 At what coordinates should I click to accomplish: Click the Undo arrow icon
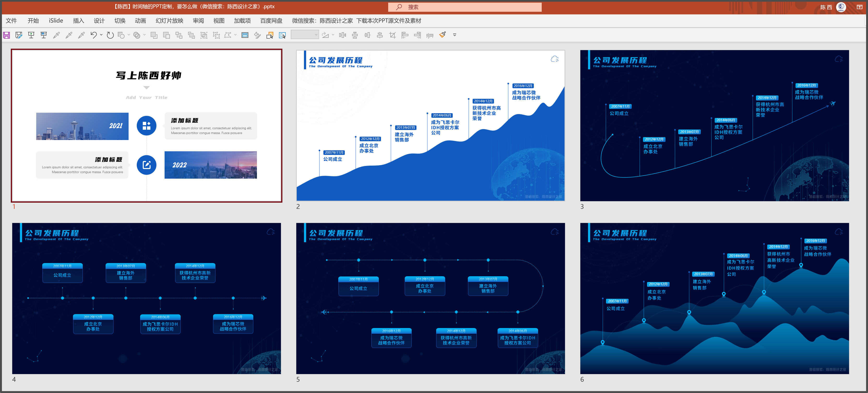pos(93,35)
